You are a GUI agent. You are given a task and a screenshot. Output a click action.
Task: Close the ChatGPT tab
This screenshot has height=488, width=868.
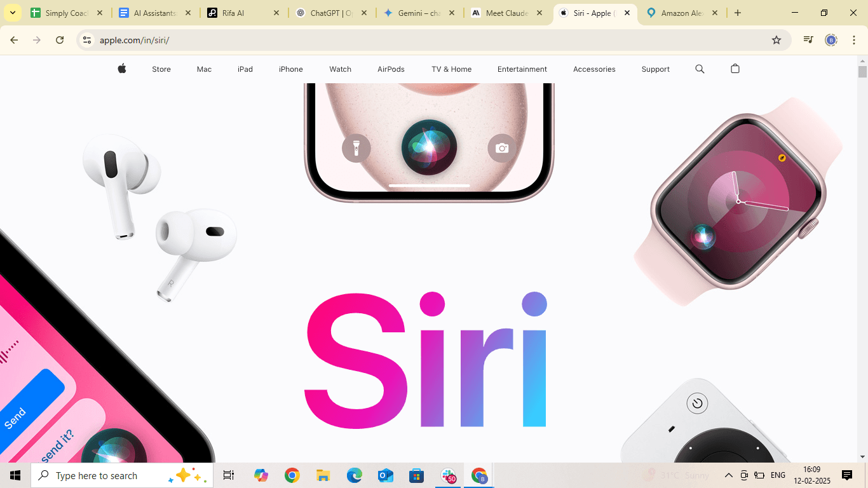click(363, 13)
